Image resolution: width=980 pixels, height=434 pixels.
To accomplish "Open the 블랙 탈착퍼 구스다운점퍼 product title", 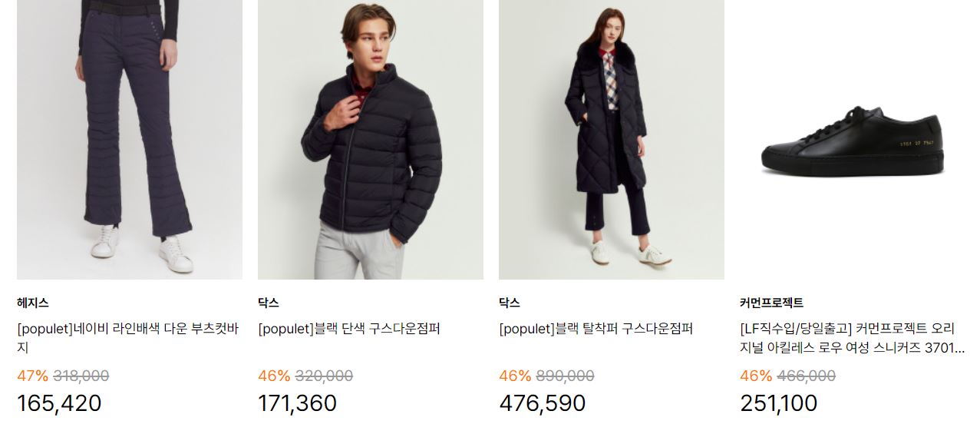I will click(x=596, y=329).
